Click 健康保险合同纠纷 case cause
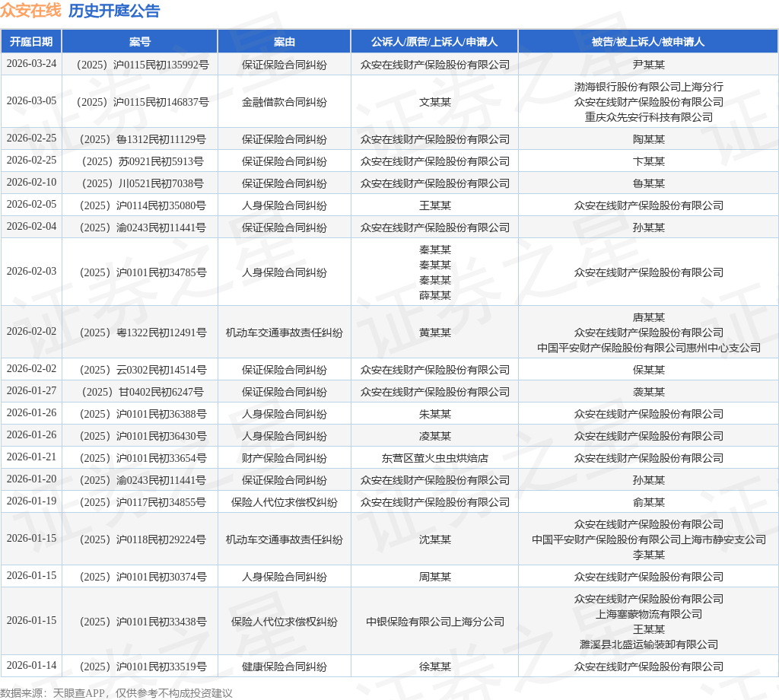 coord(285,667)
